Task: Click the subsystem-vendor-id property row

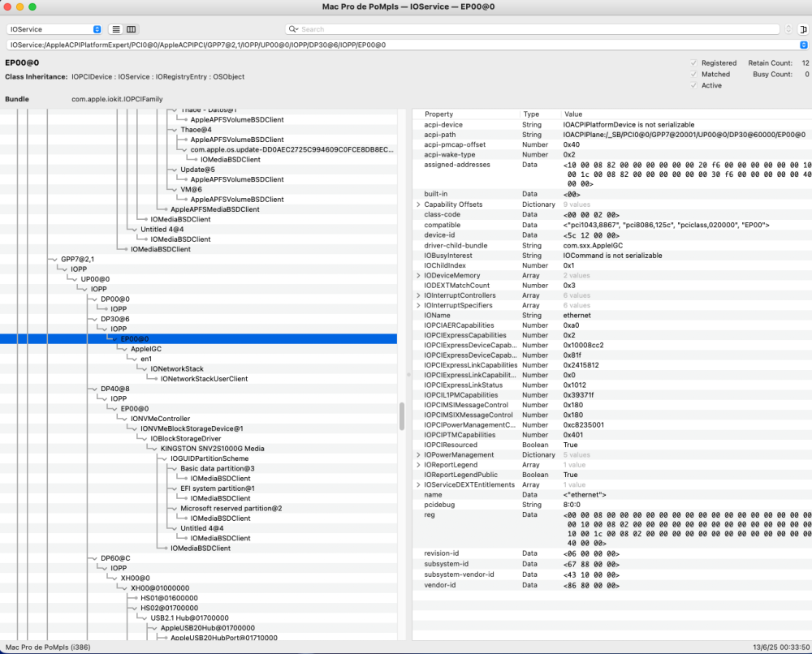Action: (612, 574)
